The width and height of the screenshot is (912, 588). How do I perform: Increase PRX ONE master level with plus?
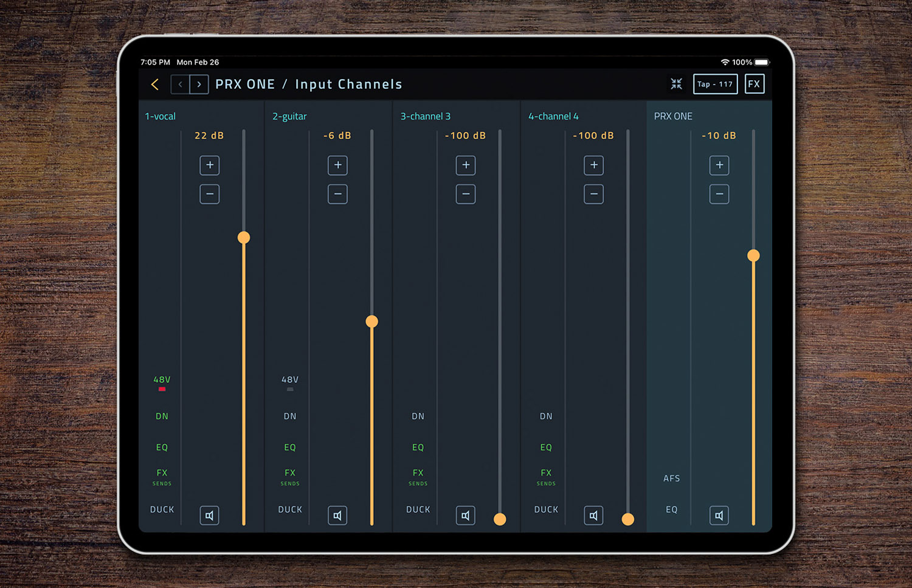click(719, 165)
